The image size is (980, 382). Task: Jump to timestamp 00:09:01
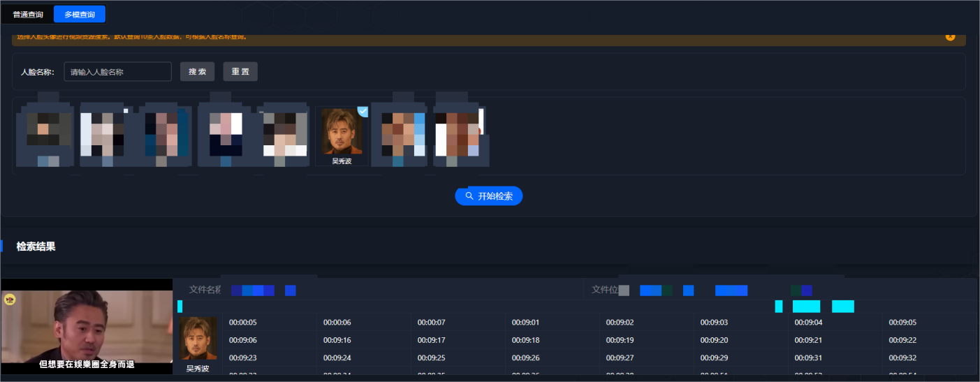point(526,323)
